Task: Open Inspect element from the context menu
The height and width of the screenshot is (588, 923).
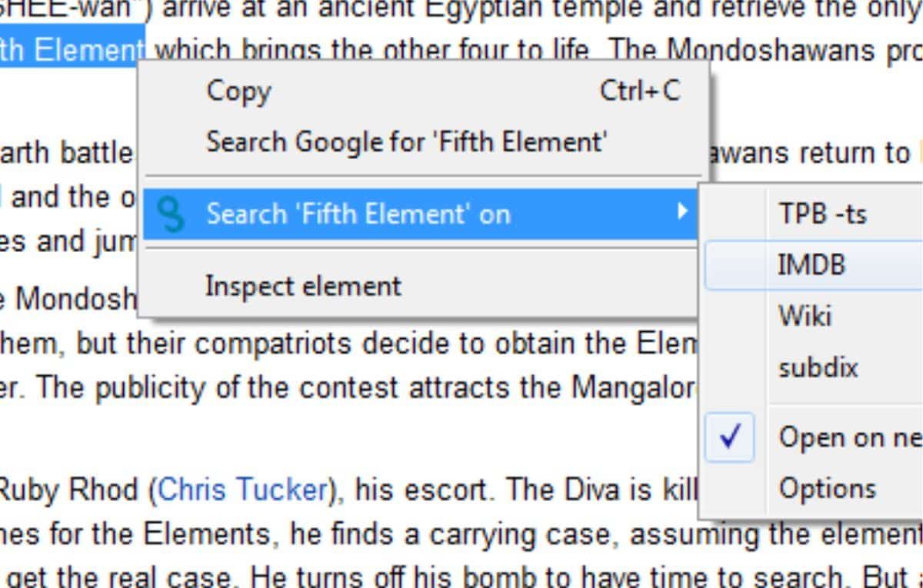Action: (303, 286)
